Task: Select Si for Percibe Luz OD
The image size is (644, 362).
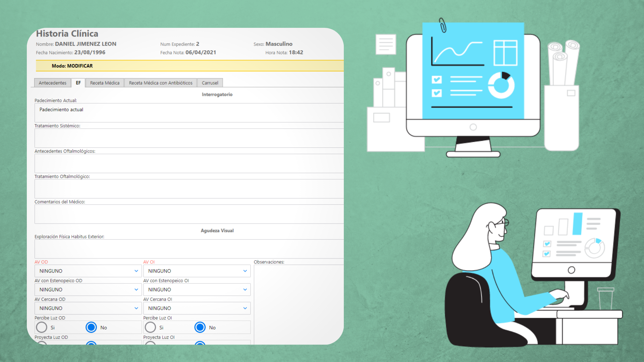Action: (42, 327)
